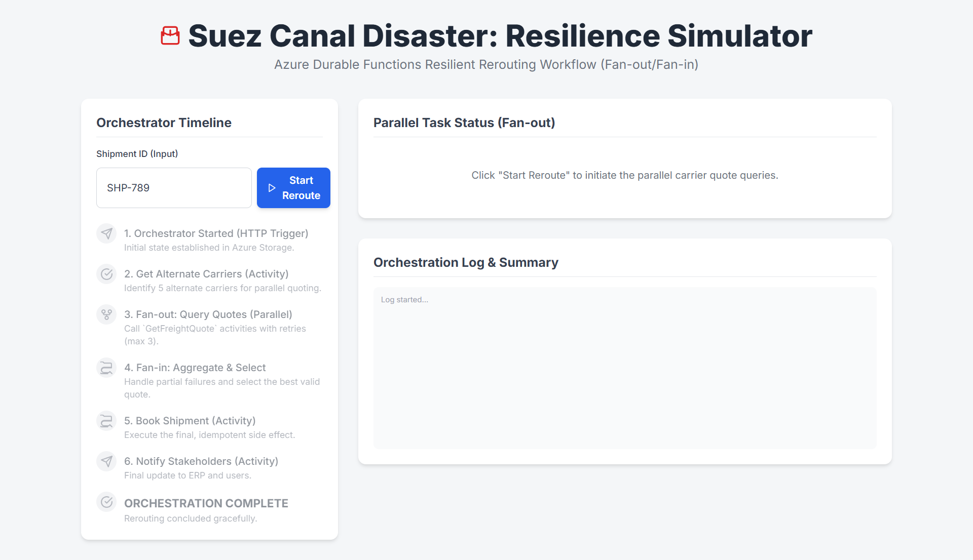The height and width of the screenshot is (560, 973).
Task: Select the Fan-out: Query Quotes (Parallel) step
Action: (208, 314)
